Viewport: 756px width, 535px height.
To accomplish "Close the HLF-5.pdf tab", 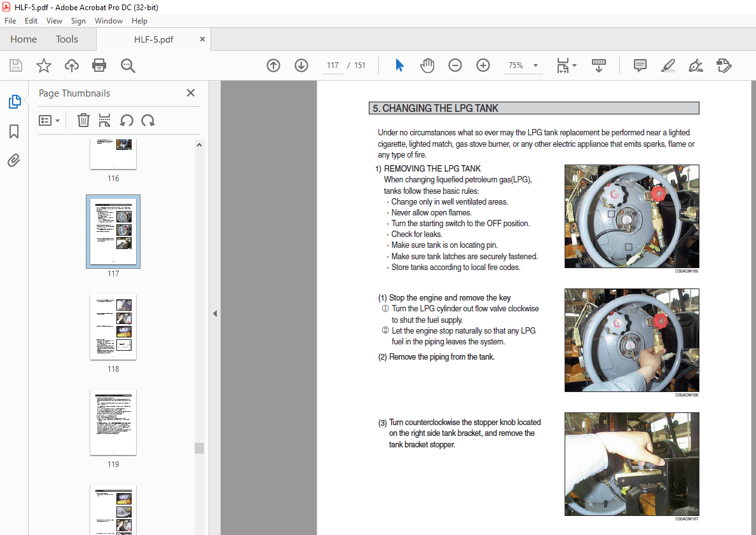I will [202, 39].
